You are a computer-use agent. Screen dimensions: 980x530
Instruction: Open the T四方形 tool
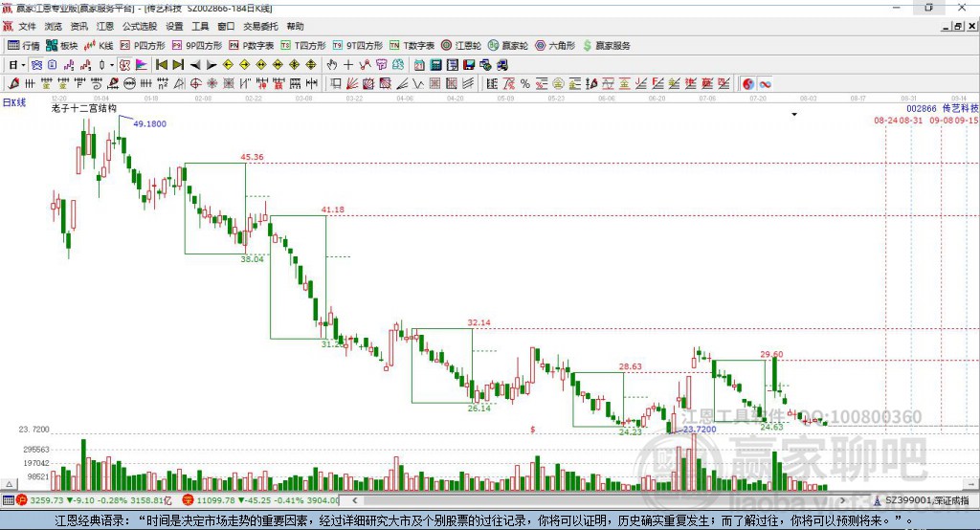tap(303, 46)
